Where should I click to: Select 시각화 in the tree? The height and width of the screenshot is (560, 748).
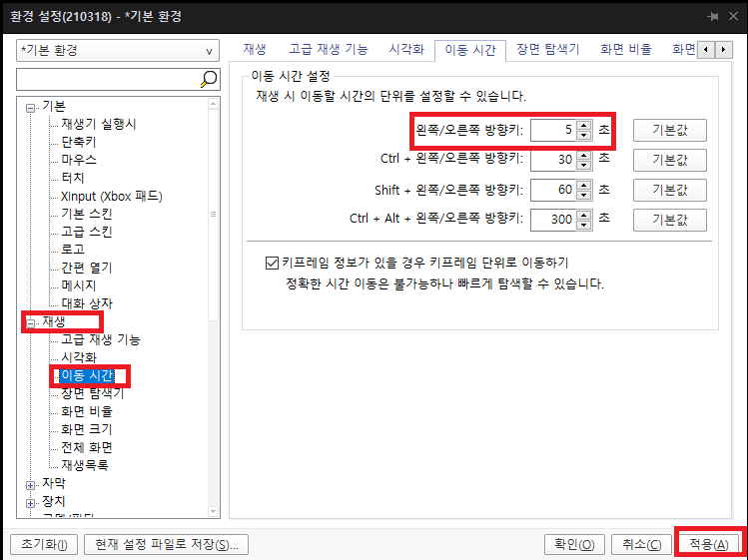pyautogui.click(x=79, y=357)
